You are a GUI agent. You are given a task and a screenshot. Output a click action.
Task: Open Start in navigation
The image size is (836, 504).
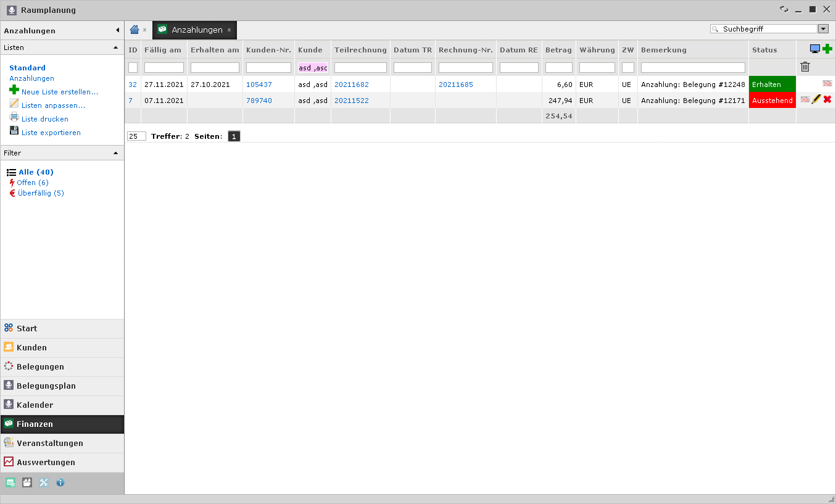pos(62,328)
